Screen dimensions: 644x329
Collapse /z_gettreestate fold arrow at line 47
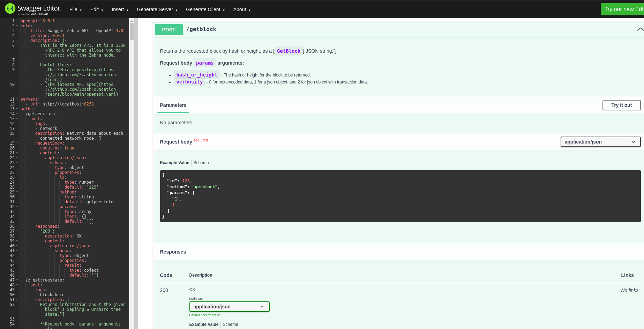point(17,280)
